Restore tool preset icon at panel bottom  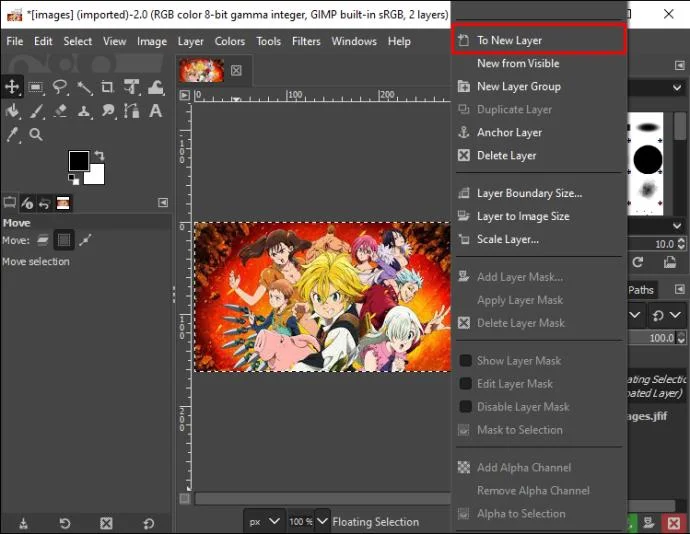tap(65, 523)
